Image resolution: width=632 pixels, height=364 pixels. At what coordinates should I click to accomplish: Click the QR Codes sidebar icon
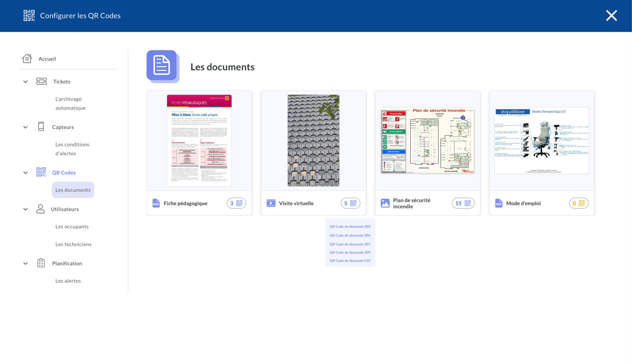(41, 172)
